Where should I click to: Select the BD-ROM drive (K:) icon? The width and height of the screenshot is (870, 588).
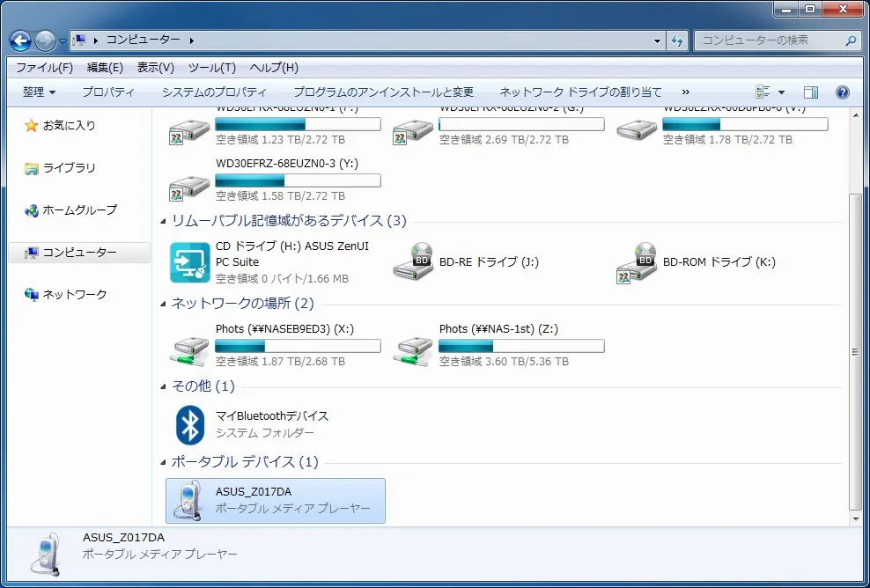(x=637, y=262)
